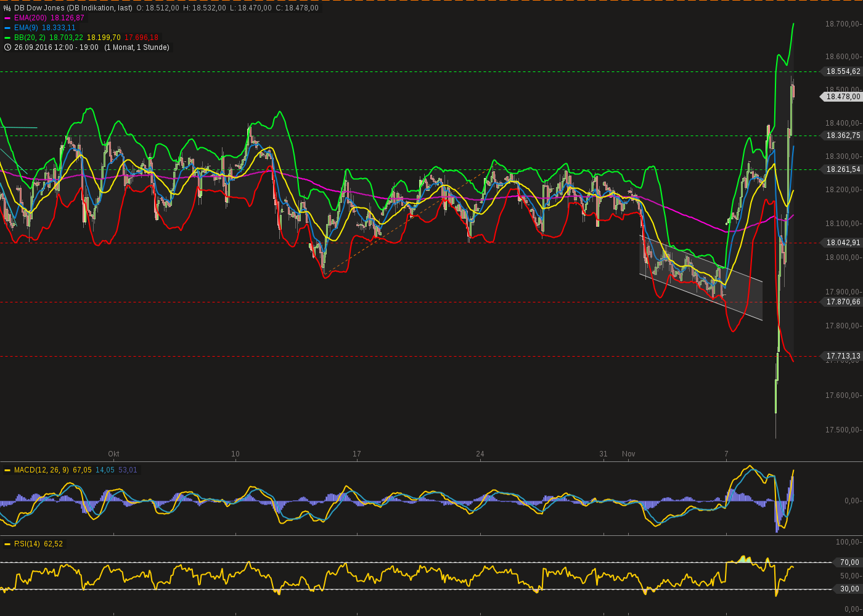Click the MACD histogram value 53,01
Image resolution: width=863 pixels, height=616 pixels.
tap(128, 470)
